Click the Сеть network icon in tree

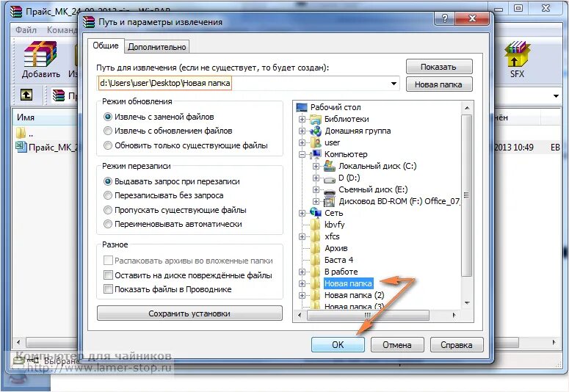(x=316, y=213)
